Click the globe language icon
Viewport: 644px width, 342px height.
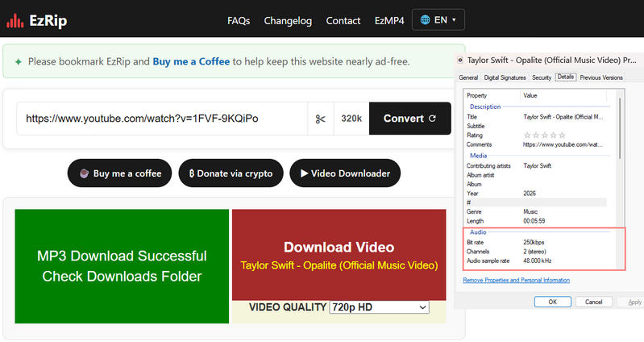click(425, 19)
